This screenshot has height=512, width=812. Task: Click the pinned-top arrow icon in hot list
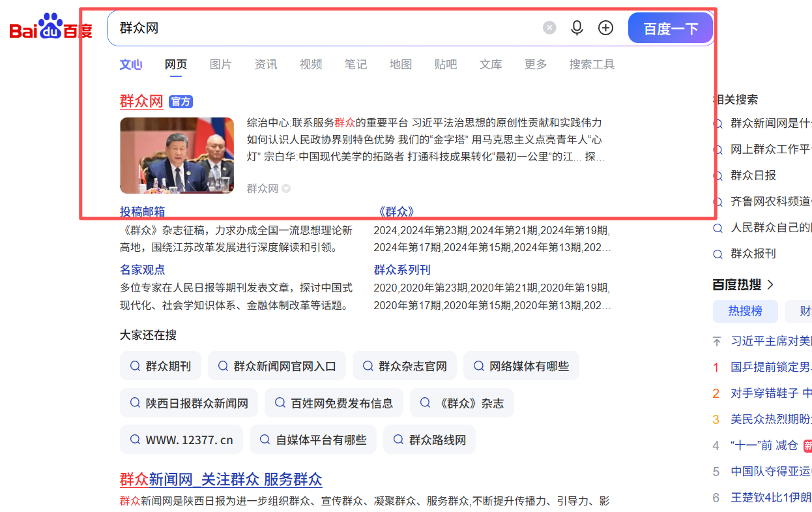tap(717, 341)
